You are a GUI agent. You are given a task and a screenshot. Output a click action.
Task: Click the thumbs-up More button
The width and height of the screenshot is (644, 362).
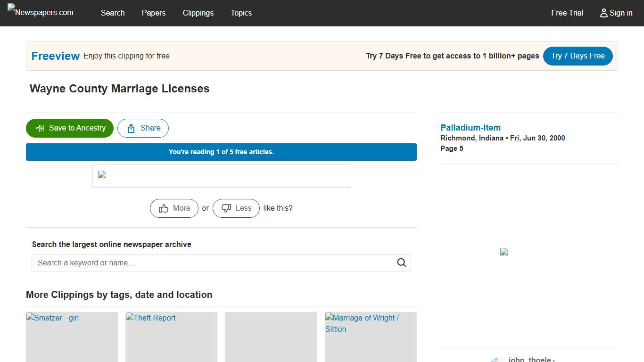click(x=174, y=208)
